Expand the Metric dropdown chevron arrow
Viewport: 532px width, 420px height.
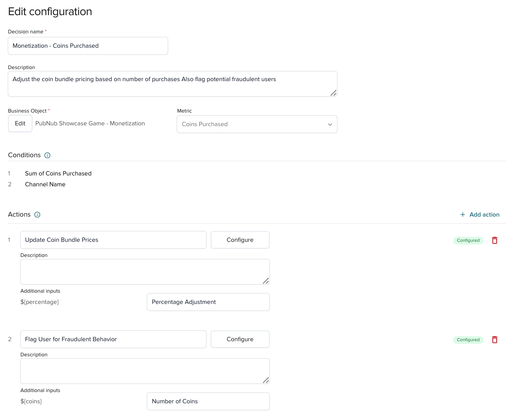point(330,125)
